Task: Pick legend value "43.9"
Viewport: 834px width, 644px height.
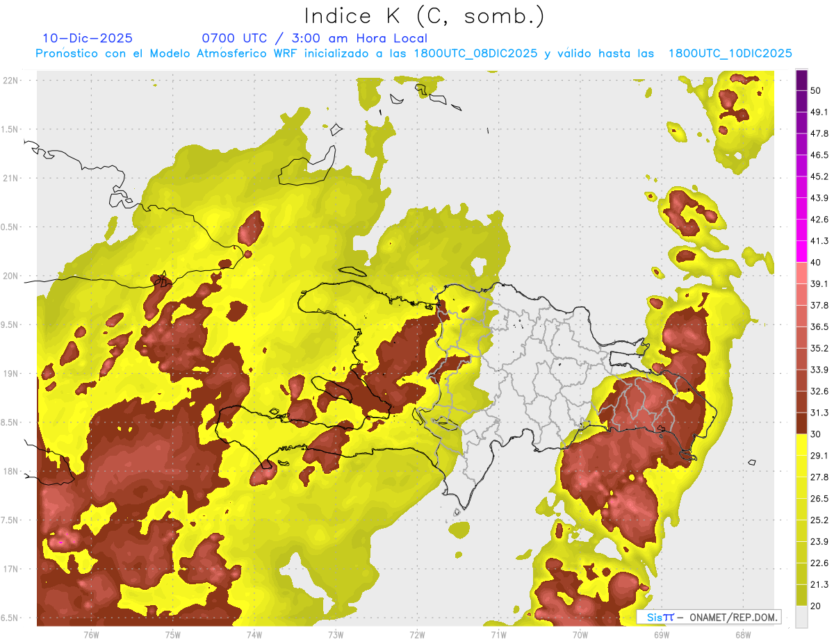Action: tap(819, 198)
